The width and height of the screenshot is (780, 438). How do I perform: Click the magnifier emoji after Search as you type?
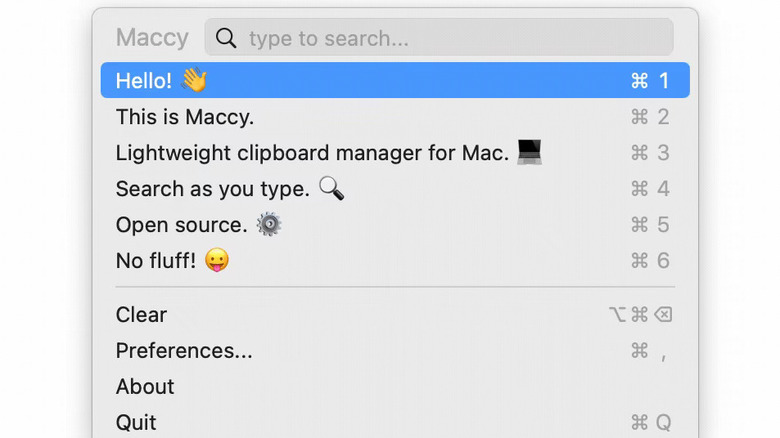click(331, 189)
